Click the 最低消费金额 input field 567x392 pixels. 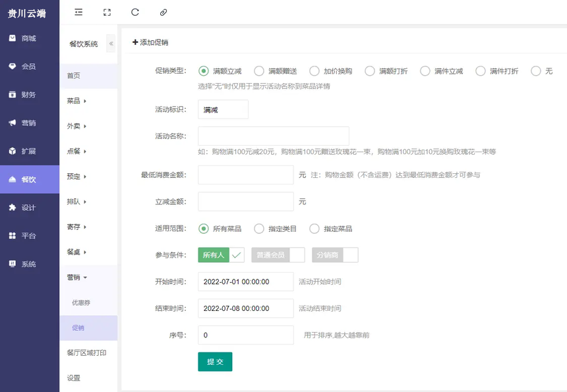click(x=246, y=175)
